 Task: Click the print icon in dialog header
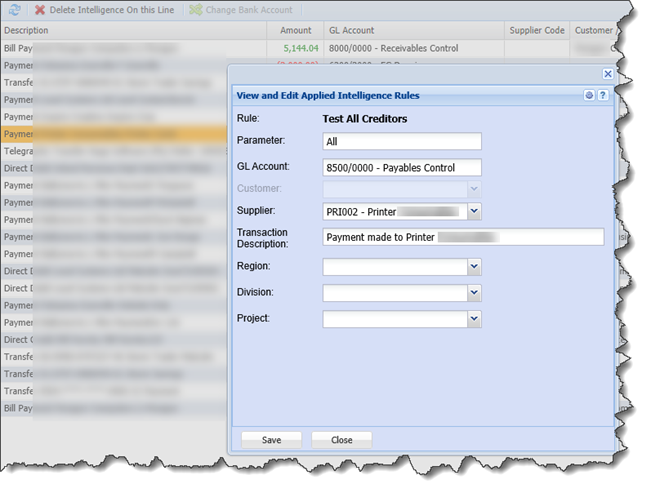(x=589, y=96)
